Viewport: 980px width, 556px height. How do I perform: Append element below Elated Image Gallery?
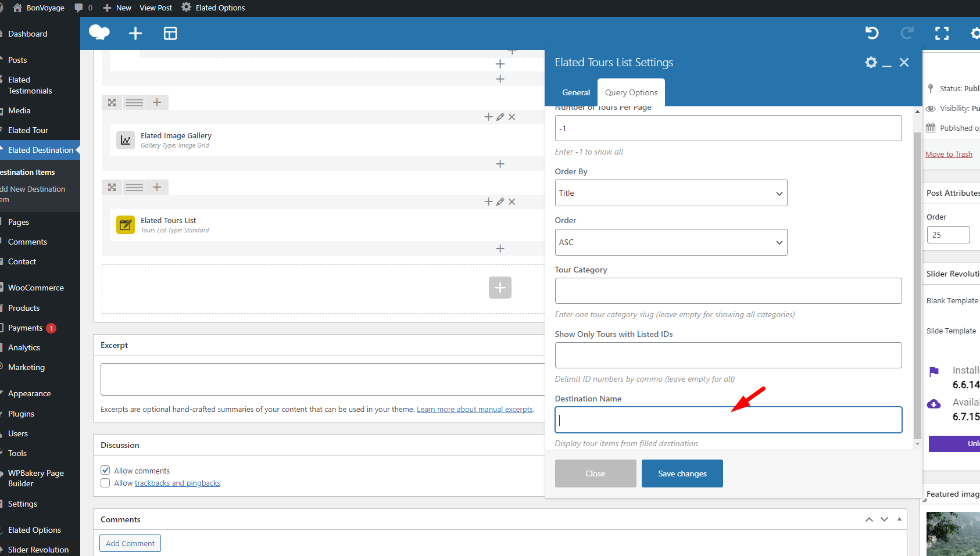500,164
